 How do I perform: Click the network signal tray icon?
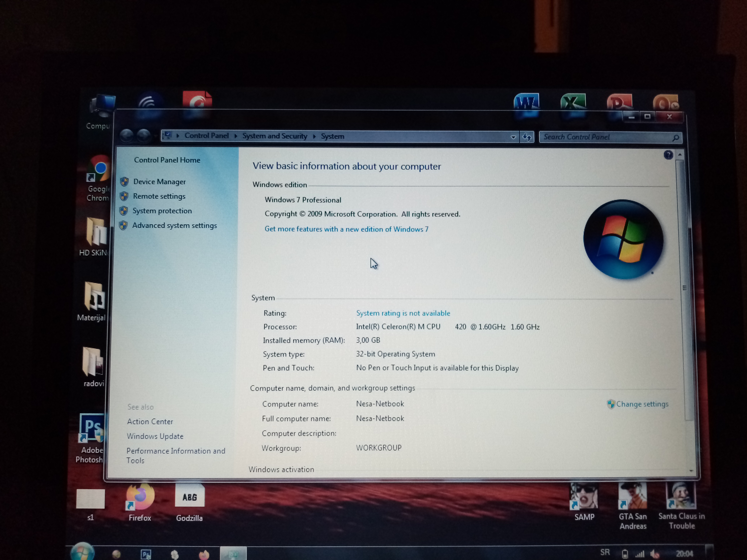(640, 554)
